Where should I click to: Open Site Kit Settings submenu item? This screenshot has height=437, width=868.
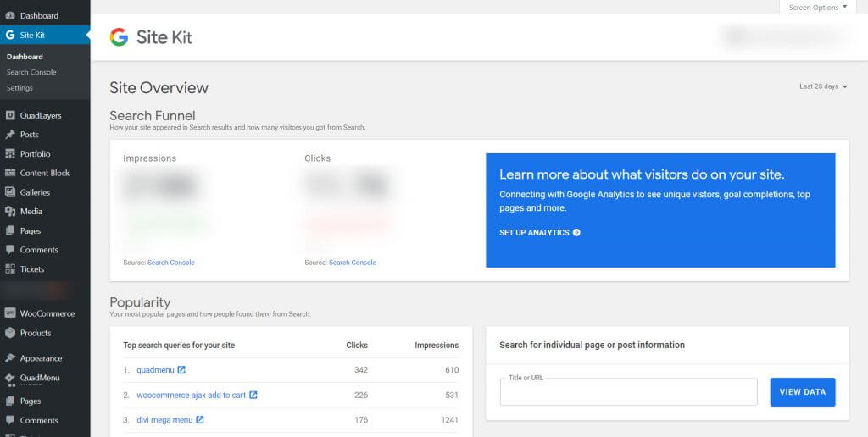[x=20, y=88]
